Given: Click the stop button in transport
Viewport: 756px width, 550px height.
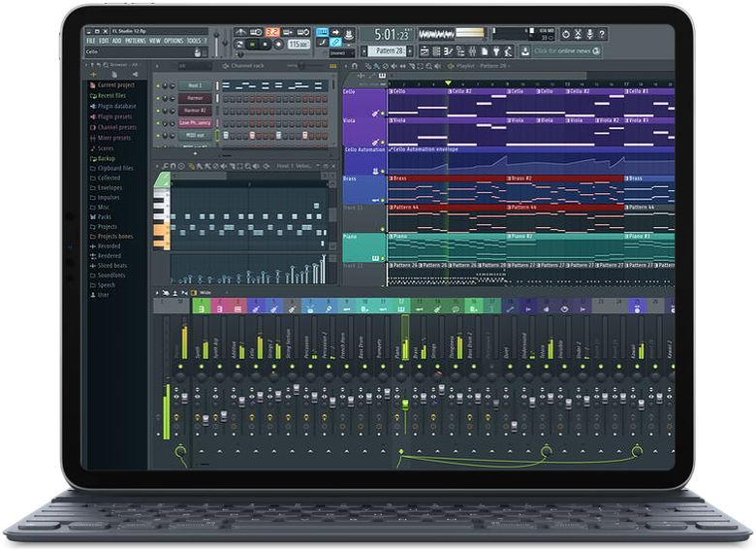Looking at the screenshot, I should click(x=265, y=45).
